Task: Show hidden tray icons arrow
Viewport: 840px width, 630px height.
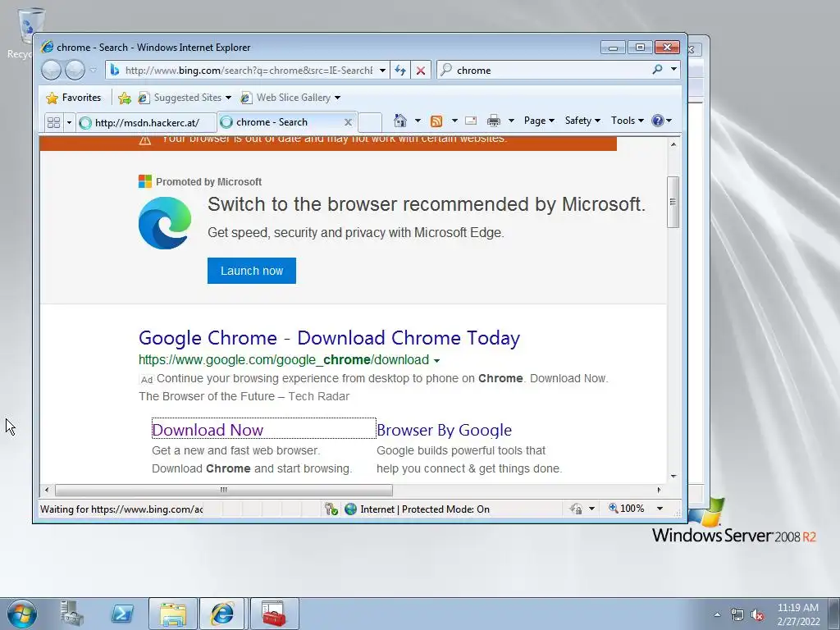Action: (x=717, y=614)
